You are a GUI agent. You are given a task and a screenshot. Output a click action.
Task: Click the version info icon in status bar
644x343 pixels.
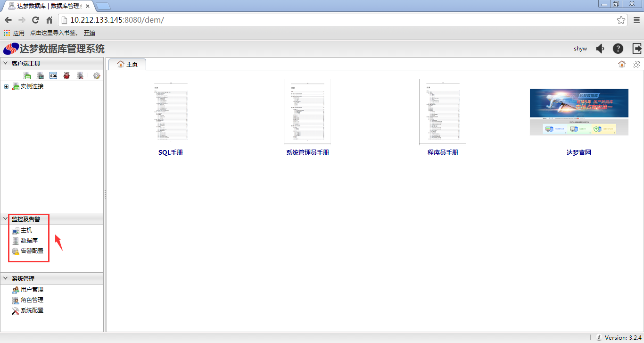pyautogui.click(x=599, y=337)
